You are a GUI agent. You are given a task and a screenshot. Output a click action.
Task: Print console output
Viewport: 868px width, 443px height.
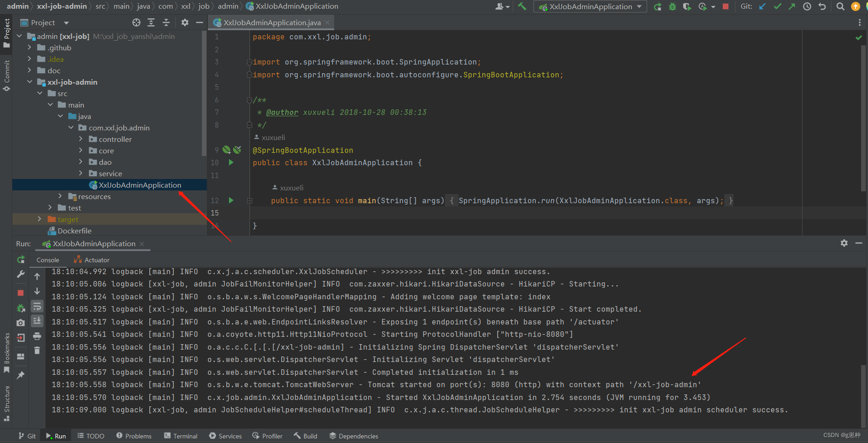coord(37,336)
